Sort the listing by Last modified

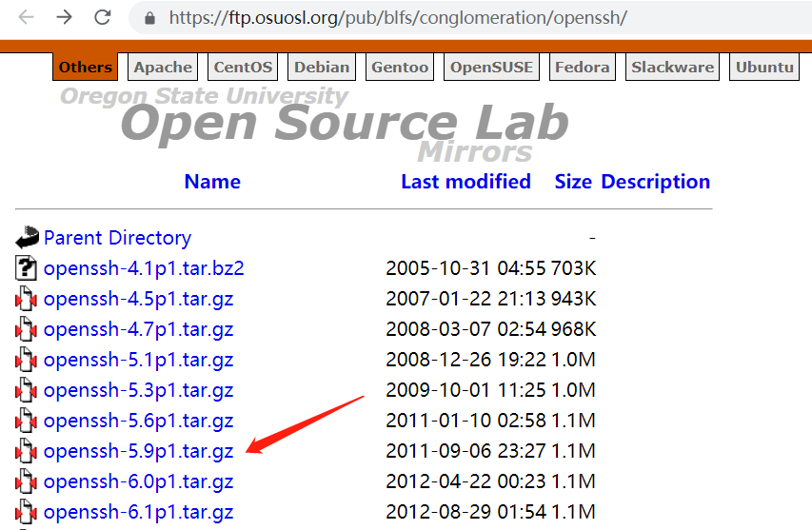point(466,182)
